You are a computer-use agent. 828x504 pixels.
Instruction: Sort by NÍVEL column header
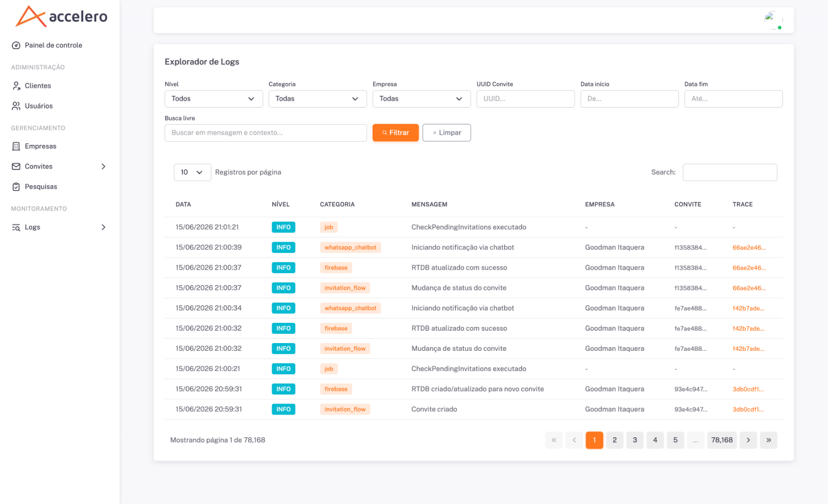[280, 205]
